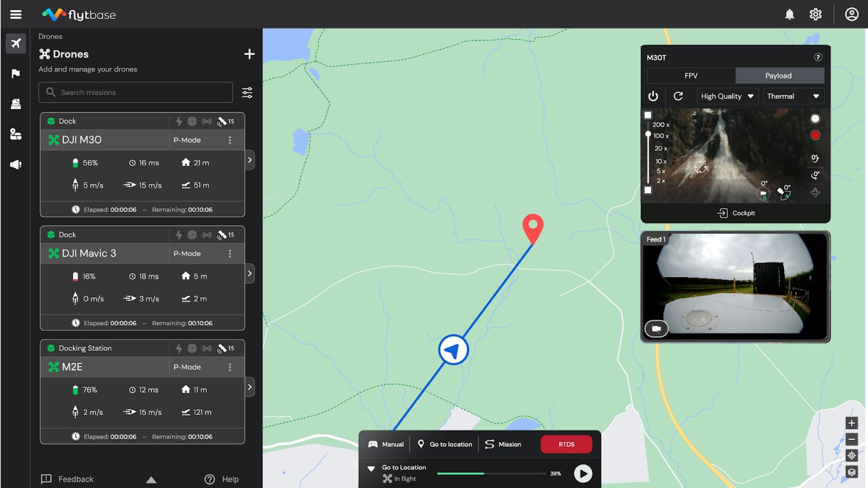Expand the DJI M30 card side arrow
This screenshot has height=488, width=868.
250,160
